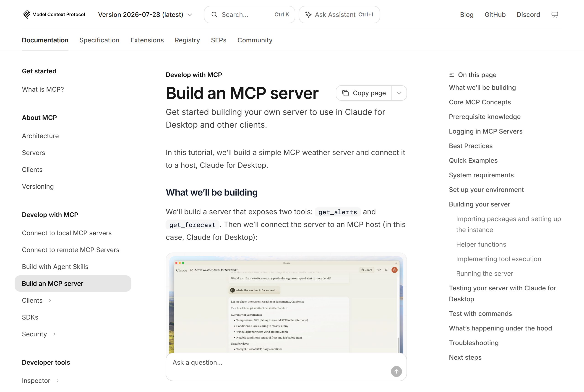584x392 pixels.
Task: Switch to the Specification tab
Action: pos(99,40)
